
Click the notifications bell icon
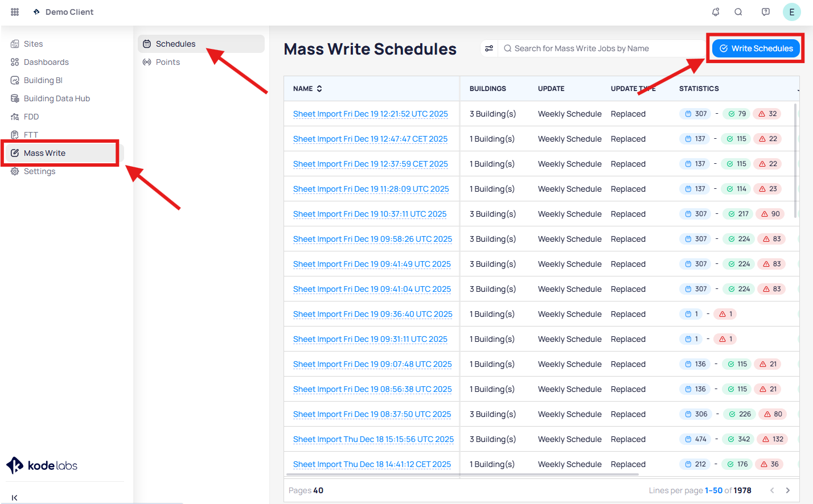click(x=716, y=12)
